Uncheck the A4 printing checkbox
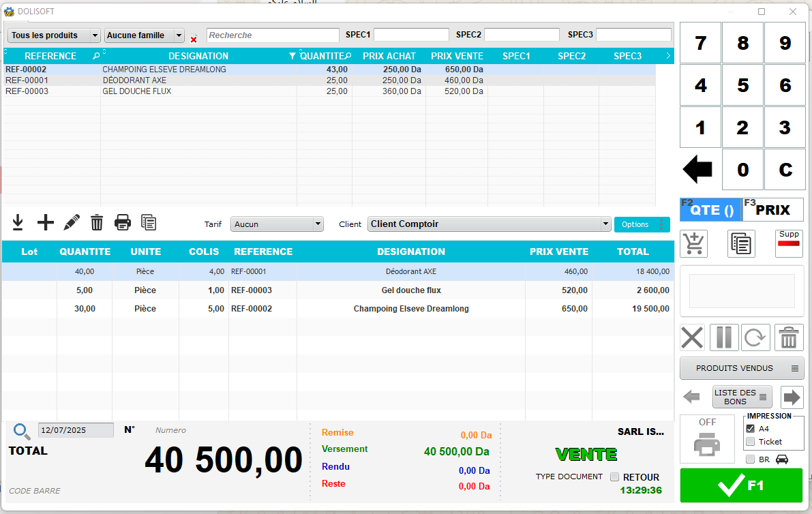 click(751, 429)
